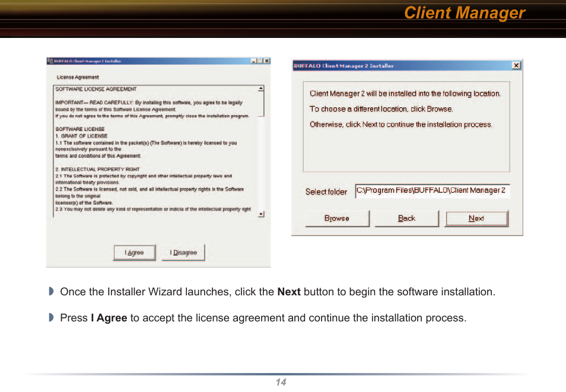566x392 pixels.
Task: Close the License Agreement installer window
Action: click(x=267, y=61)
